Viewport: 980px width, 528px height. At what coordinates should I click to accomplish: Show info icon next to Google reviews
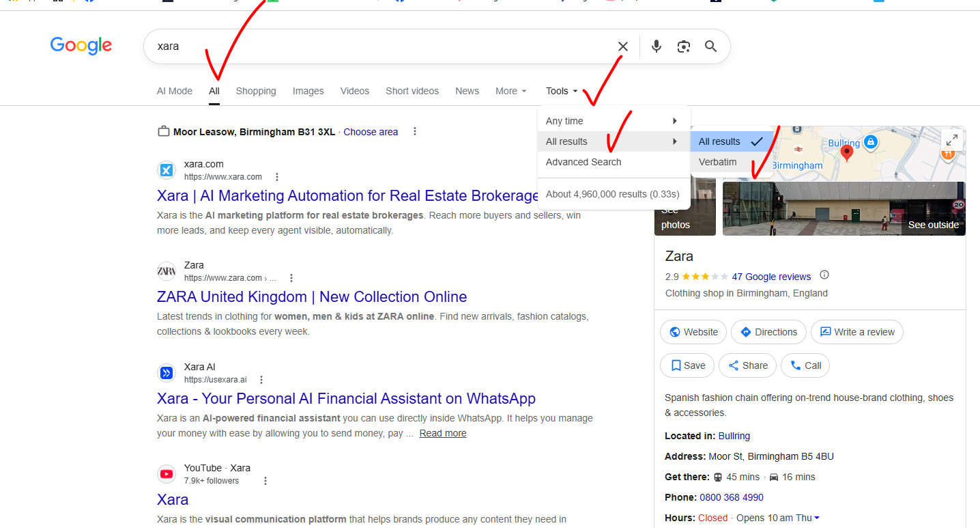coord(824,275)
